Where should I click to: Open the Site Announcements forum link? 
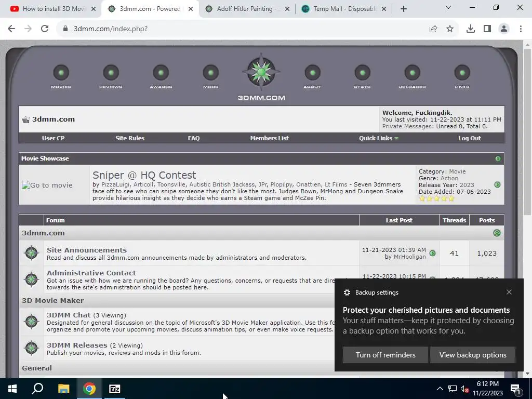coord(87,250)
